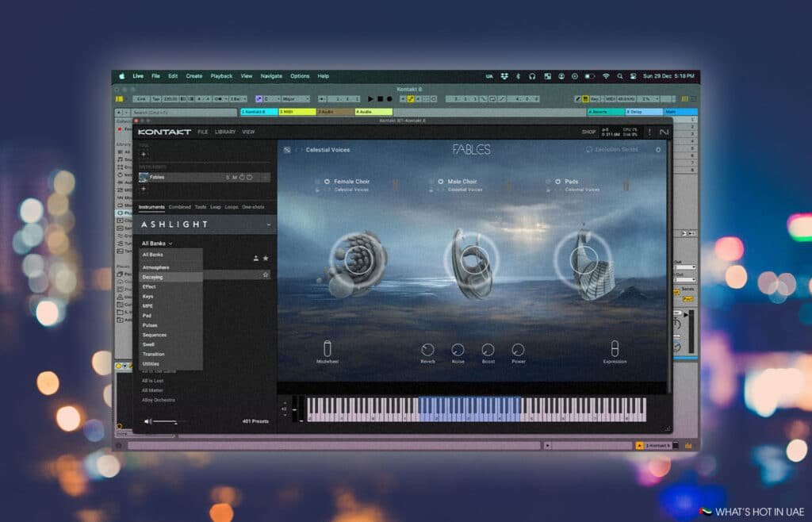The image size is (812, 522).
Task: Open the Kontakt Library menu
Action: pyautogui.click(x=225, y=132)
